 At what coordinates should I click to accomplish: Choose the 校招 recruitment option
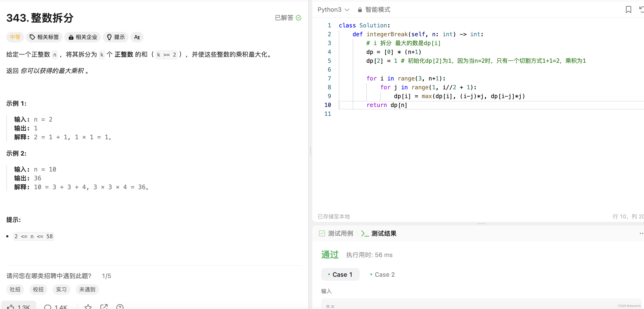coord(38,290)
